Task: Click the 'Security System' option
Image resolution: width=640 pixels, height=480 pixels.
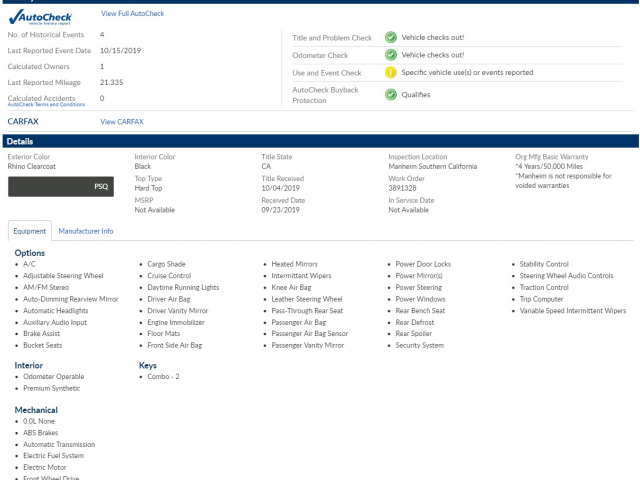Action: (420, 345)
